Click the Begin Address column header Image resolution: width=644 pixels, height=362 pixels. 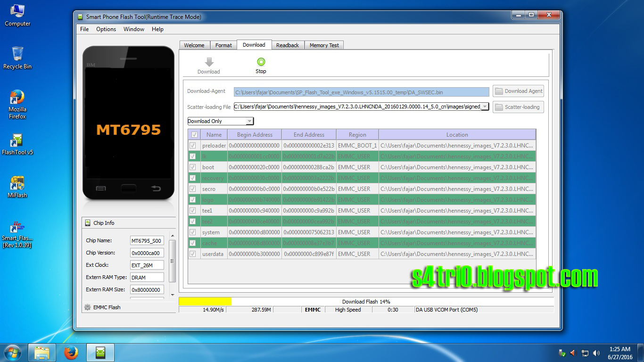255,135
